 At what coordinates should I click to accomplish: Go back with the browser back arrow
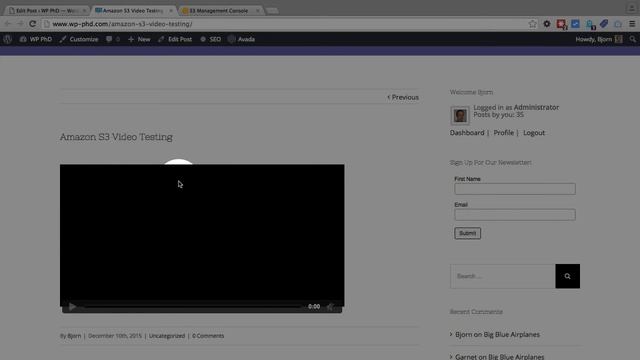tap(8, 24)
